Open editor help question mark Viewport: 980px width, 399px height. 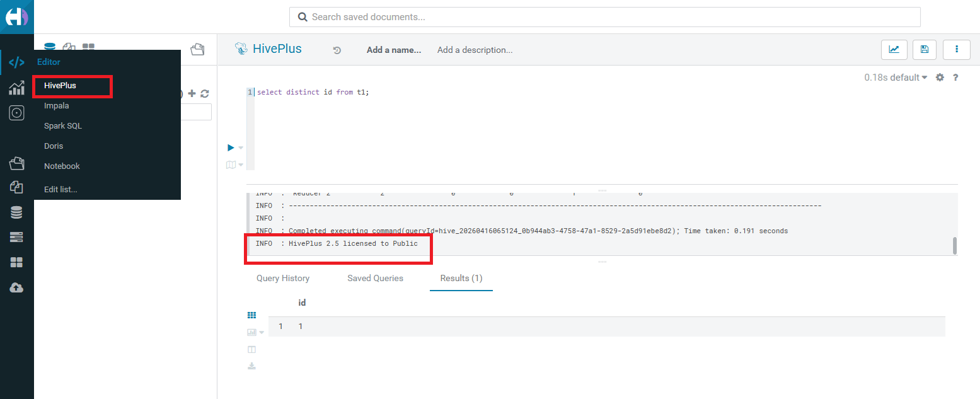[955, 78]
